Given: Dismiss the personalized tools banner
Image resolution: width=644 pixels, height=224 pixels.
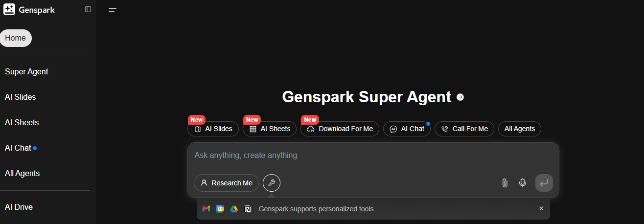Looking at the screenshot, I should 541,208.
